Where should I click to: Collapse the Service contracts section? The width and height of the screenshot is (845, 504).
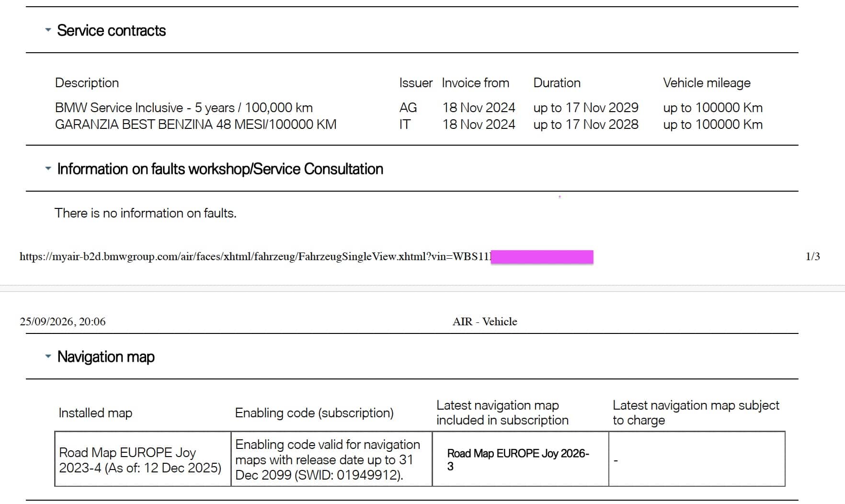coord(48,30)
